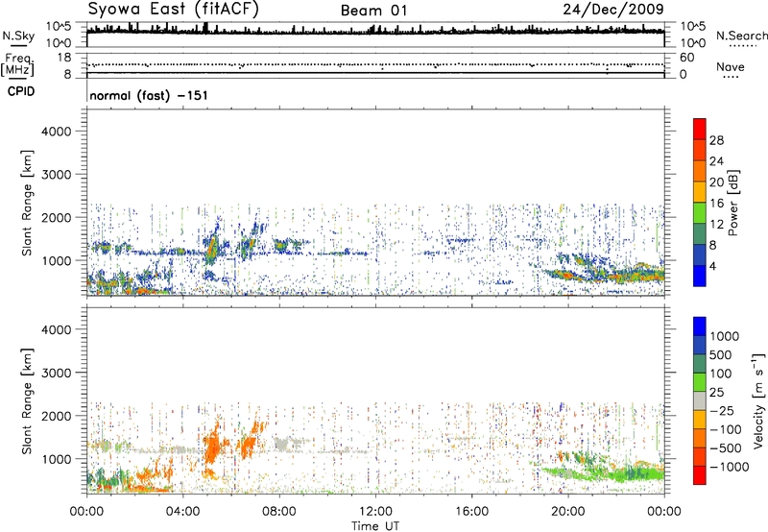Viewport: 768px width, 532px height.
Task: Select the '4000' tick in the power panel
Action: click(x=56, y=132)
